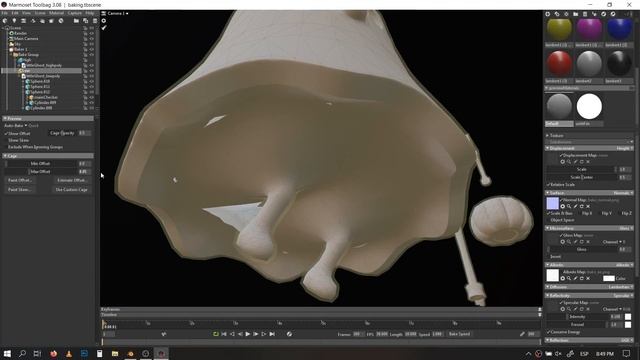Open the Surface Normals model dropdown
Screen dimensions: 640x360
click(x=623, y=193)
